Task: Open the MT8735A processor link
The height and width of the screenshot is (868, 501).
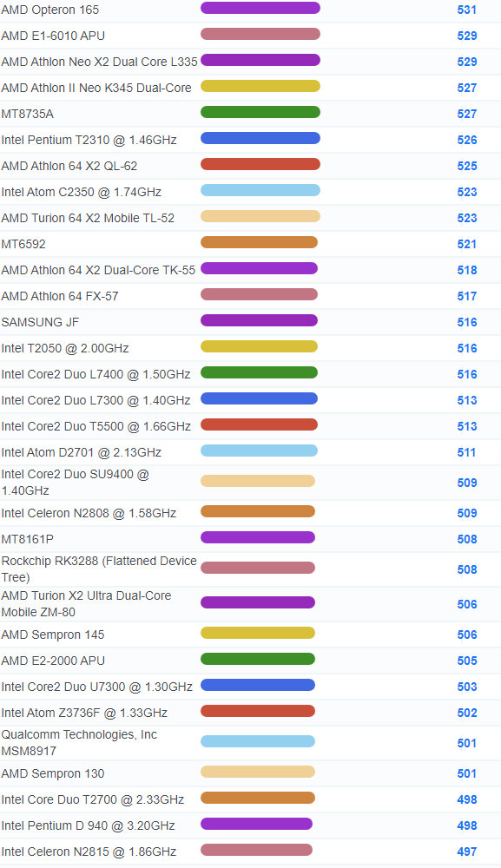Action: point(28,114)
